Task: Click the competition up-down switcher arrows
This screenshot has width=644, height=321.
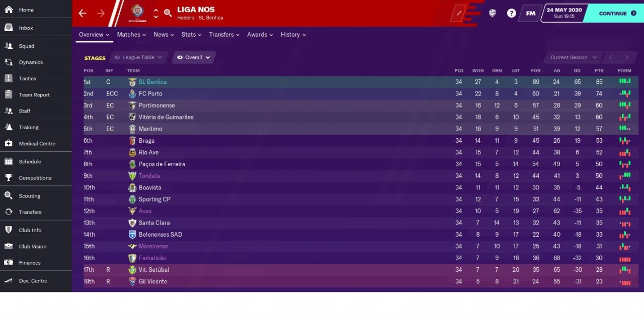Action: [x=155, y=13]
